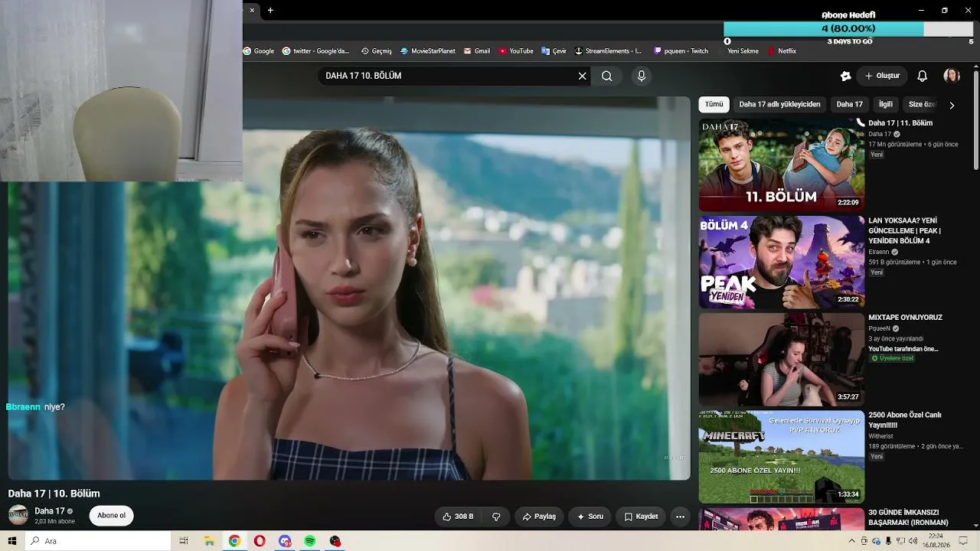Screen dimensions: 980x551
Task: Open the Netflix bookmark
Action: pyautogui.click(x=782, y=51)
